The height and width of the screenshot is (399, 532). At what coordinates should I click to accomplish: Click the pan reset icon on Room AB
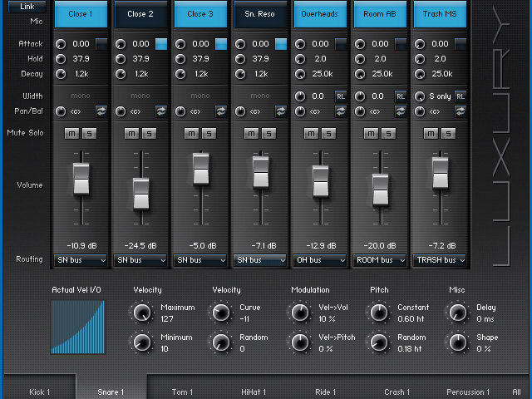pyautogui.click(x=401, y=111)
